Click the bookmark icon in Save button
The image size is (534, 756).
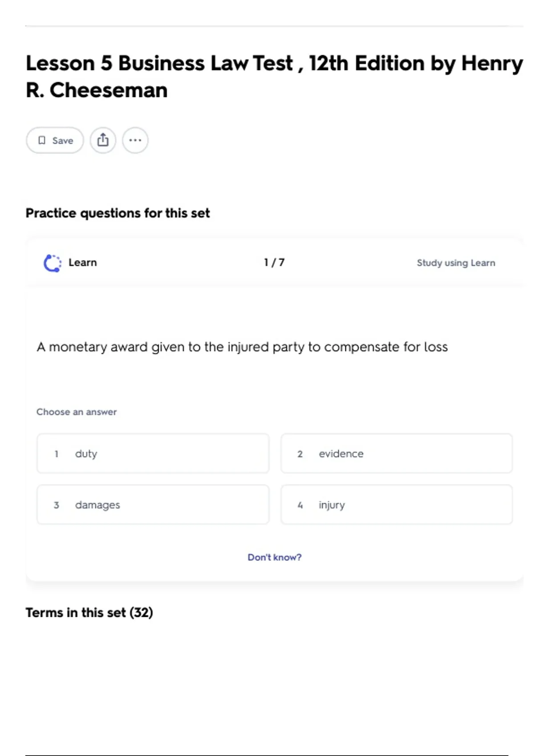(x=42, y=141)
